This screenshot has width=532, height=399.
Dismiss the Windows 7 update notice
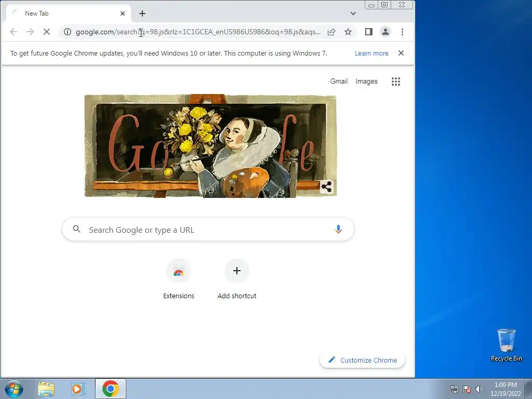(x=401, y=54)
